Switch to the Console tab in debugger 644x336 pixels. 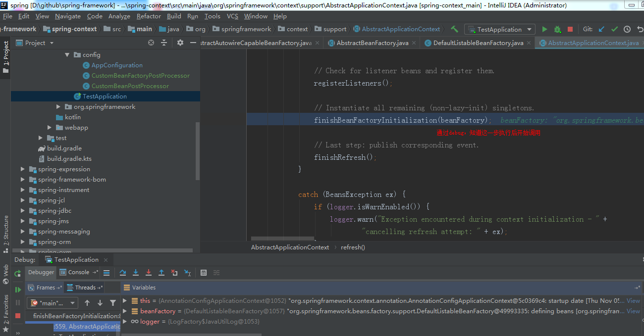tap(79, 272)
